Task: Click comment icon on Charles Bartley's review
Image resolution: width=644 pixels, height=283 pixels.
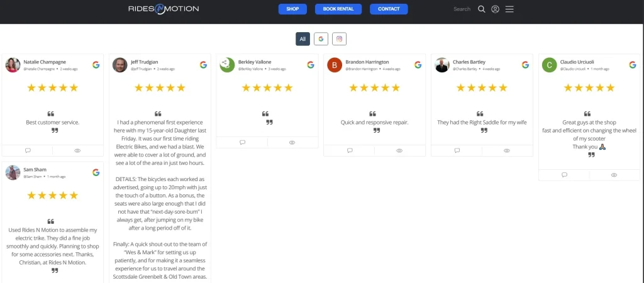Action: (x=457, y=150)
